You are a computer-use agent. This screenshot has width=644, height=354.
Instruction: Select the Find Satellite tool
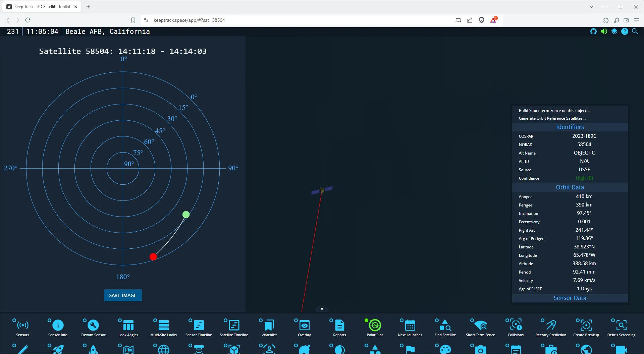(x=445, y=327)
